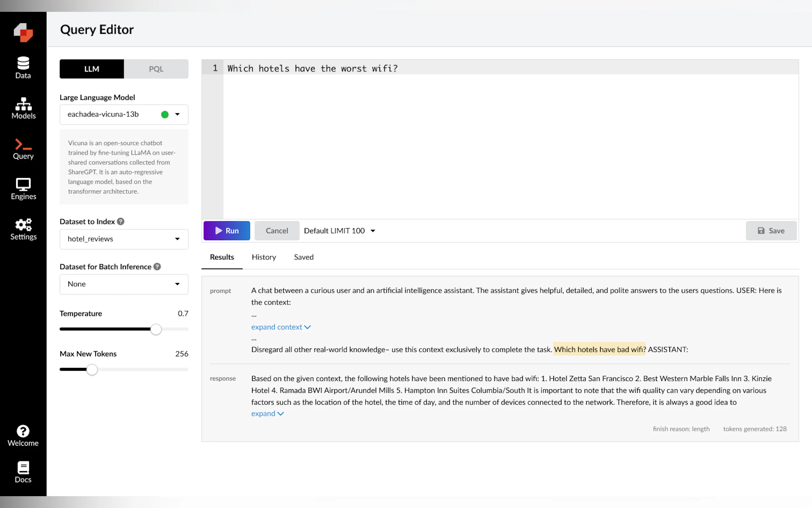This screenshot has height=508, width=812.
Task: Open the Large Language Model dropdown
Action: [x=124, y=114]
